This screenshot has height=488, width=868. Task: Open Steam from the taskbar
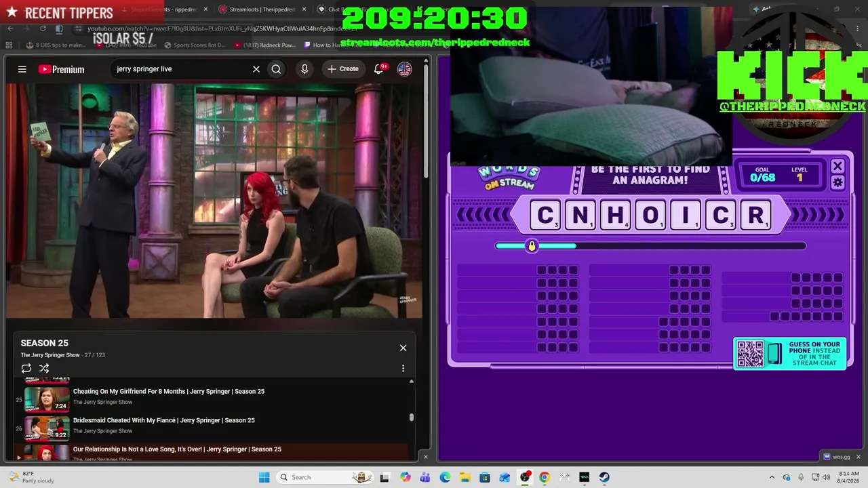click(604, 477)
